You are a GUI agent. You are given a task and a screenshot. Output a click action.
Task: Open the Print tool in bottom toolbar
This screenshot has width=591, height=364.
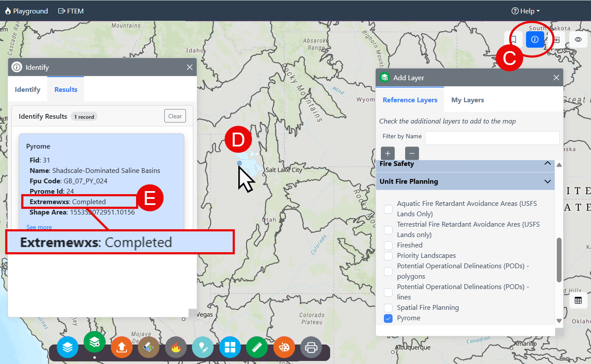(x=311, y=348)
